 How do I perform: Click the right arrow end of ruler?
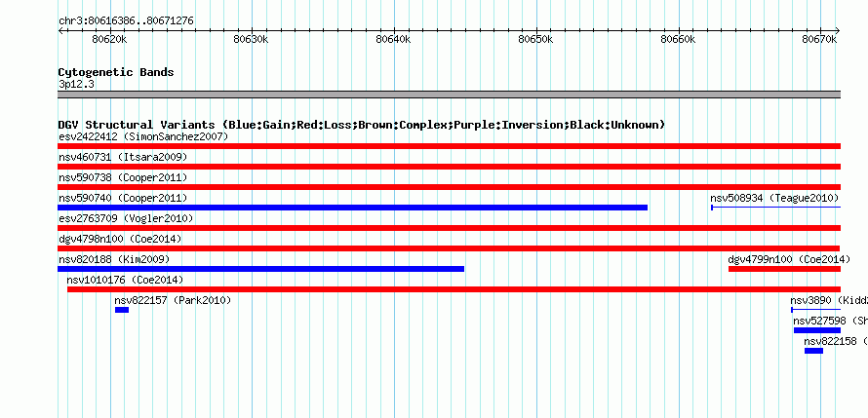coord(838,30)
